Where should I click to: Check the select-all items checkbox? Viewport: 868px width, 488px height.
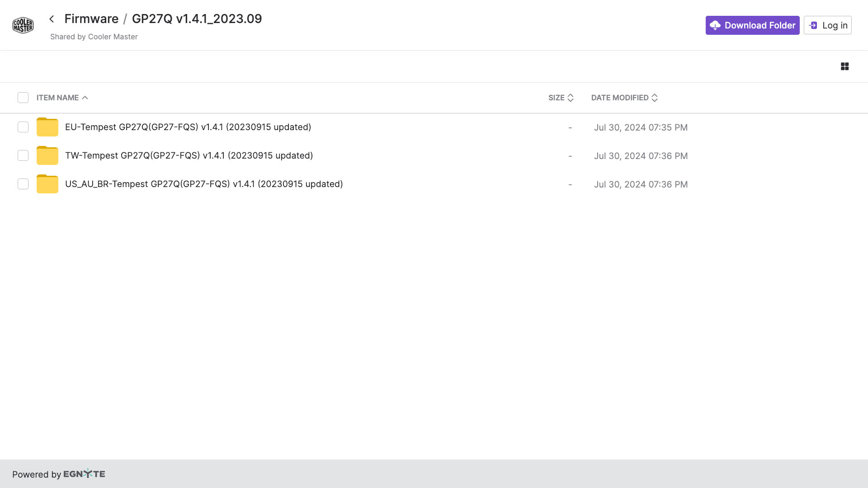23,98
